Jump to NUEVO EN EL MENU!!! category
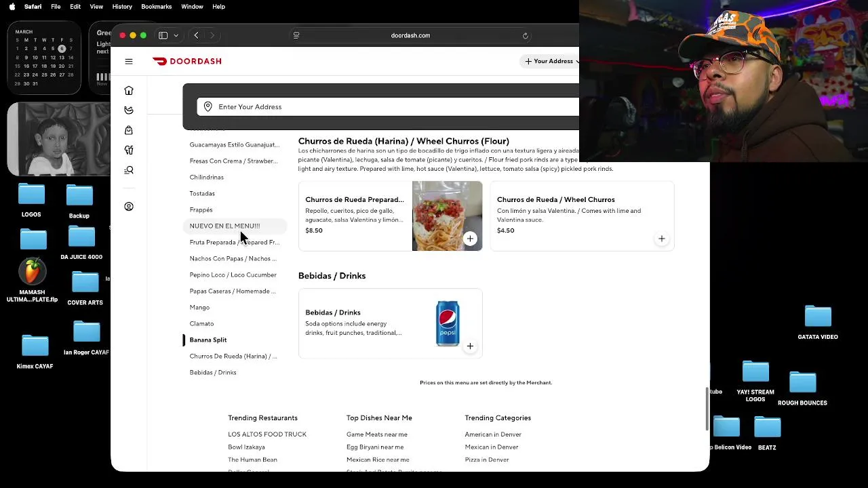Viewport: 868px width, 488px height. click(x=235, y=226)
